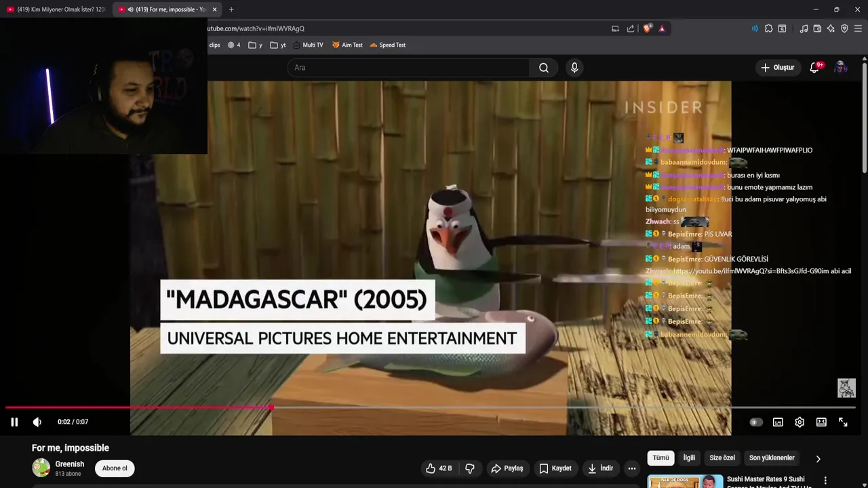Viewport: 868px width, 488px height.
Task: Like the video with thumbs-up 42 B
Action: 439,468
